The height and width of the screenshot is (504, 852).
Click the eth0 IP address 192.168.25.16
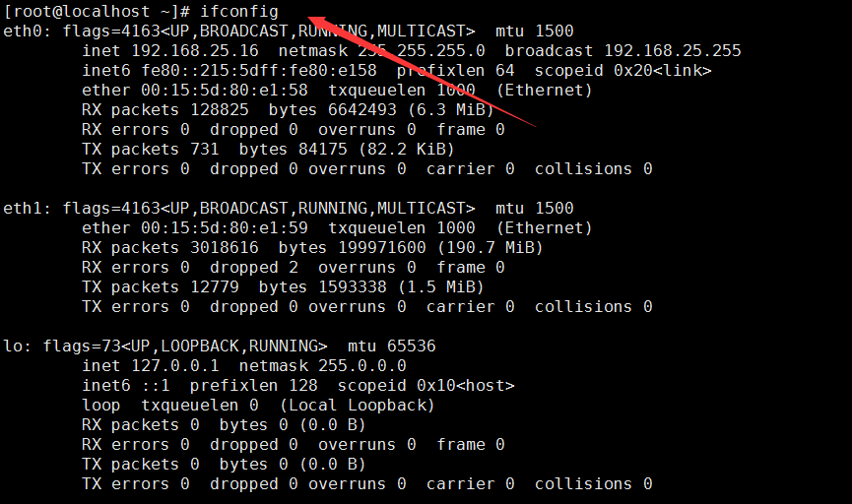195,50
